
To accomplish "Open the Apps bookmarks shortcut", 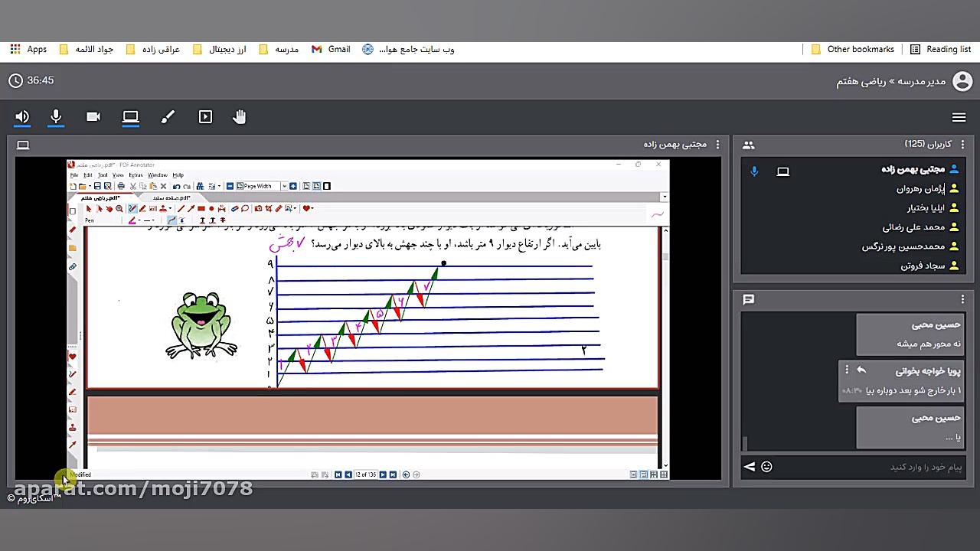I will point(29,49).
